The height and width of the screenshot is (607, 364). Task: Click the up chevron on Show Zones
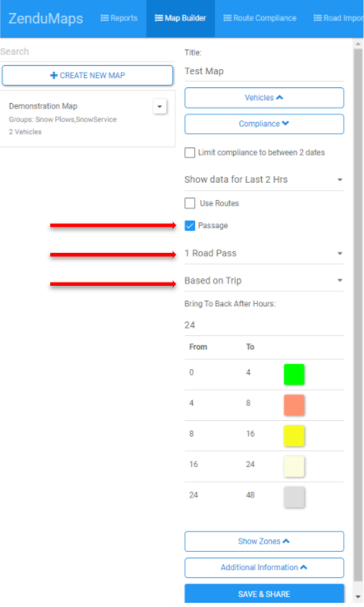[286, 541]
